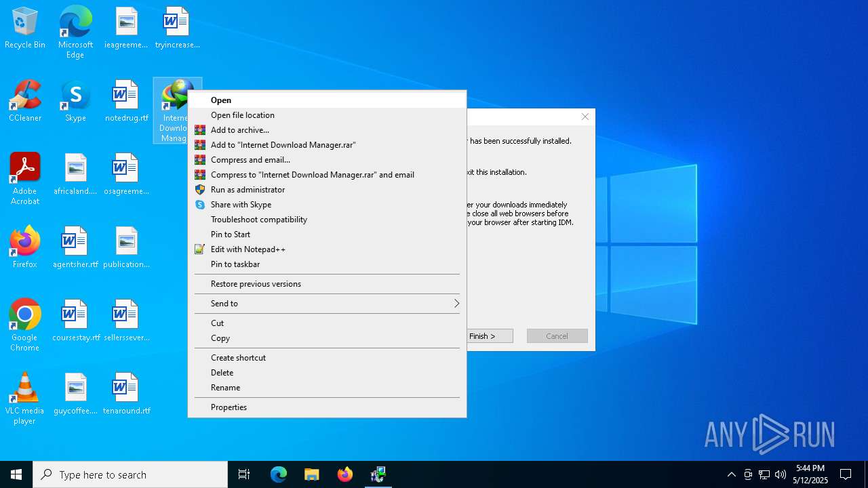Open Task View from the taskbar
868x488 pixels.
[244, 474]
